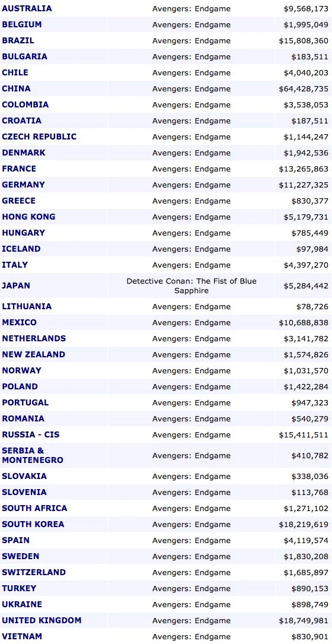
Task: Select the CZECH REPUBLIC link
Action: pos(39,137)
